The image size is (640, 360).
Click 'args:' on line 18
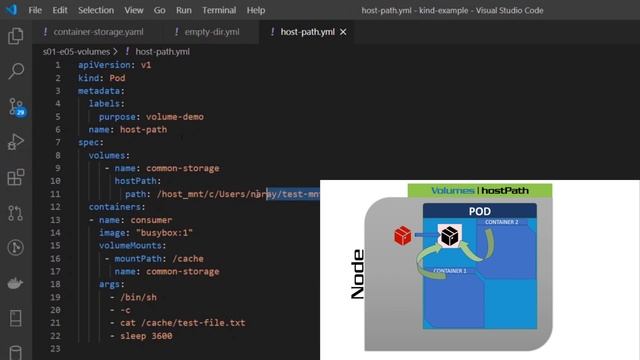point(111,284)
